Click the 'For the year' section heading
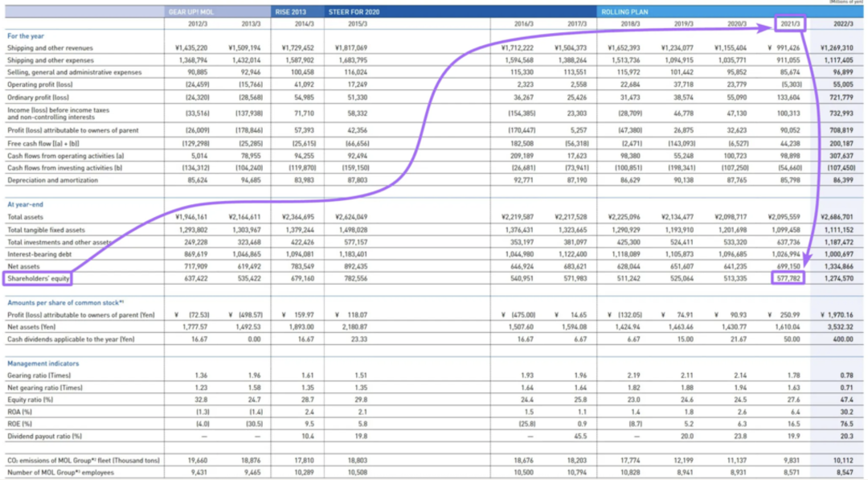The width and height of the screenshot is (868, 480). (x=26, y=36)
